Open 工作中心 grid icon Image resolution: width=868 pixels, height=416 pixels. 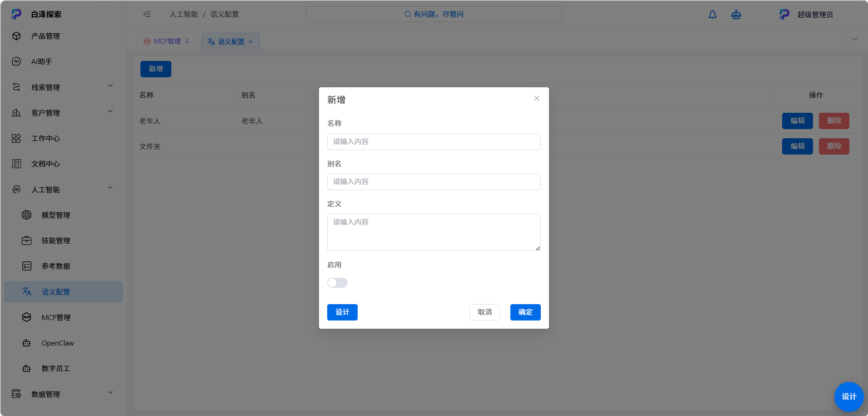coord(16,138)
